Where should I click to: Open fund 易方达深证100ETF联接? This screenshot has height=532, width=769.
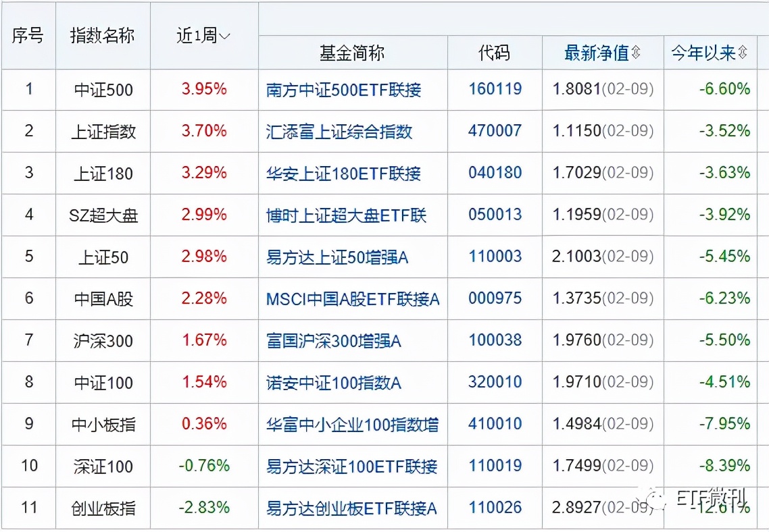[x=351, y=466]
